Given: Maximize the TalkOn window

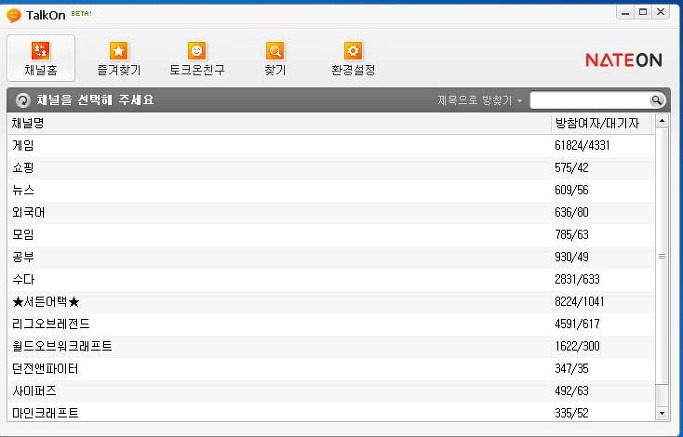Looking at the screenshot, I should click(643, 13).
